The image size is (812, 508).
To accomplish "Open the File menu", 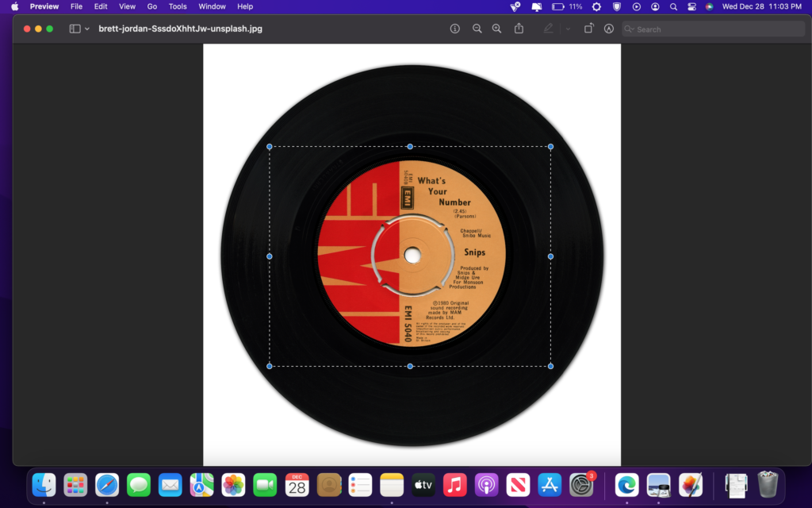I will coord(76,6).
